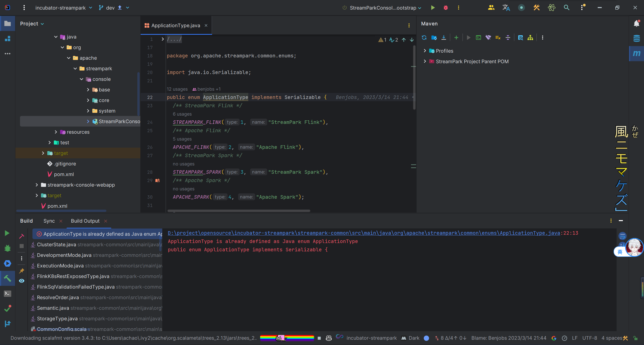The width and height of the screenshot is (644, 345).
Task: Toggle the eye view icon in Build panel
Action: tap(22, 281)
